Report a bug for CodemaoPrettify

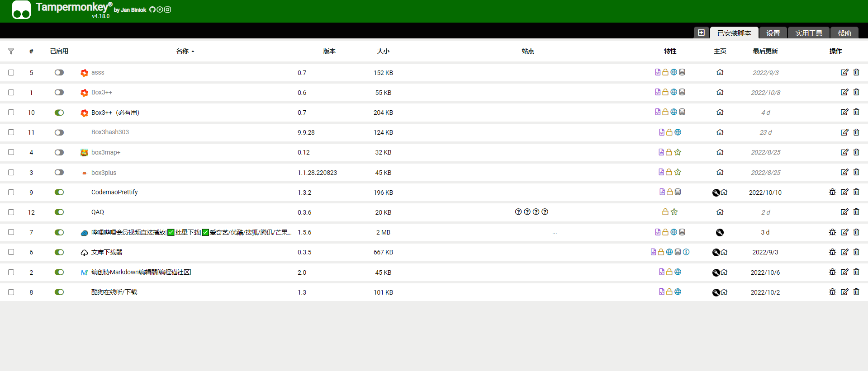[x=832, y=192]
